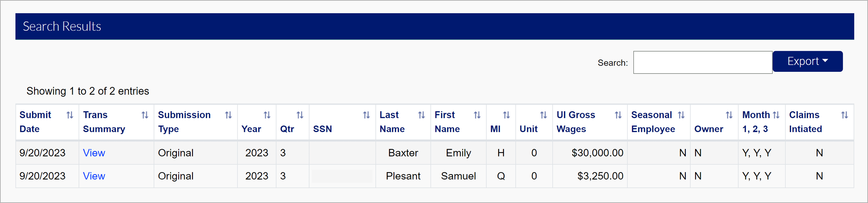Sort results by Qtr arrows icon
Image resolution: width=868 pixels, height=203 pixels.
(300, 115)
